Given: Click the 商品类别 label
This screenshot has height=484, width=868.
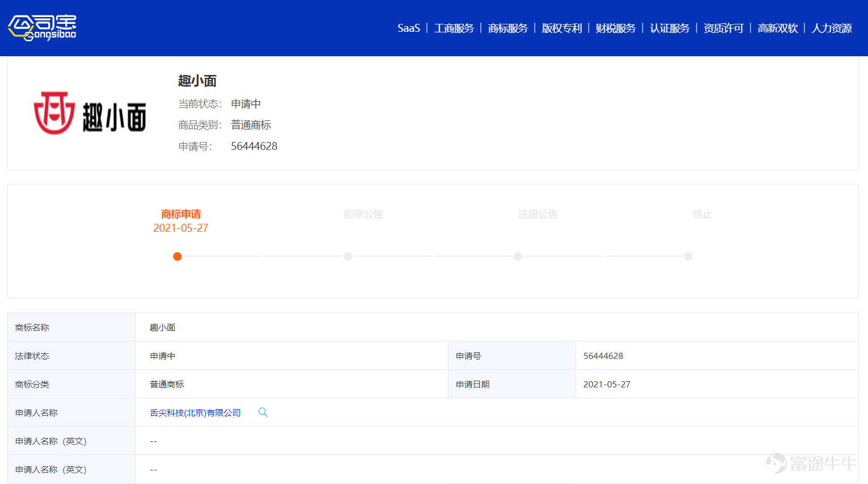Looking at the screenshot, I should tap(200, 125).
